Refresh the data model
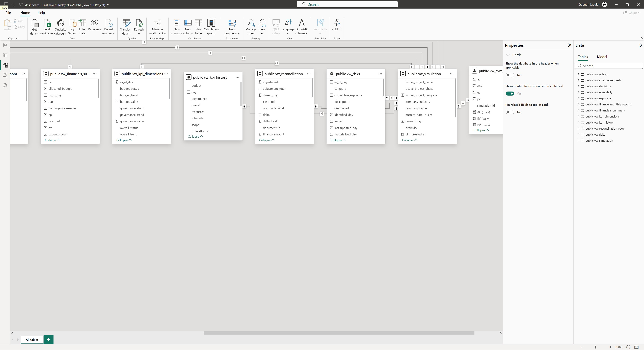The height and width of the screenshot is (350, 644). [x=139, y=27]
